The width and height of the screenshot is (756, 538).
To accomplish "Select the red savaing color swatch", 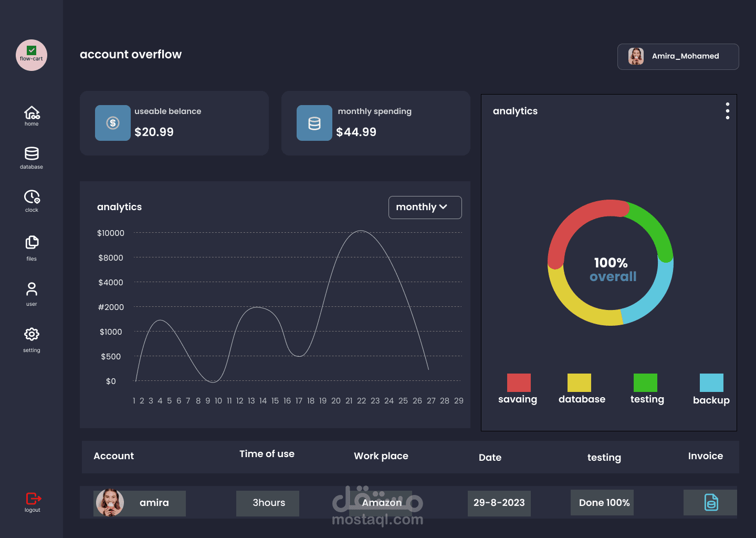I will [519, 382].
